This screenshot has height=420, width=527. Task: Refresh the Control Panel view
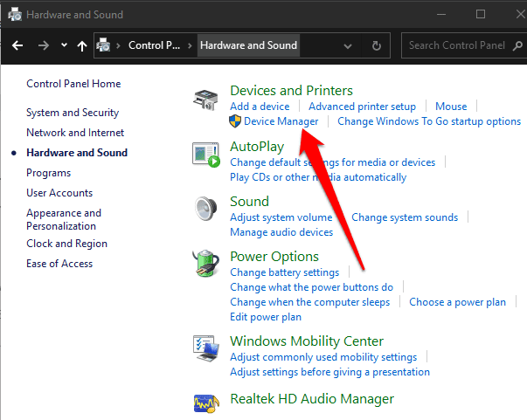tap(377, 45)
